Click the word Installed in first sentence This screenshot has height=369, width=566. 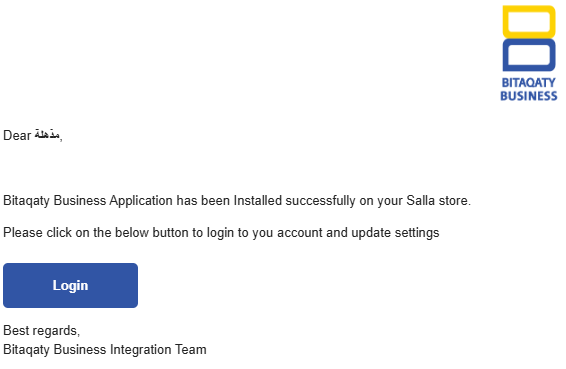[x=257, y=200]
